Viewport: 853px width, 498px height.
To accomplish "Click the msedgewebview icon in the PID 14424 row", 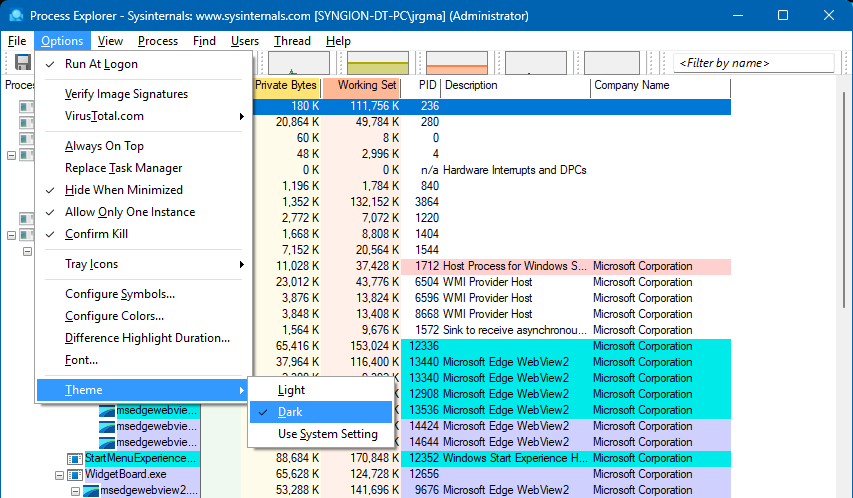I will [107, 426].
